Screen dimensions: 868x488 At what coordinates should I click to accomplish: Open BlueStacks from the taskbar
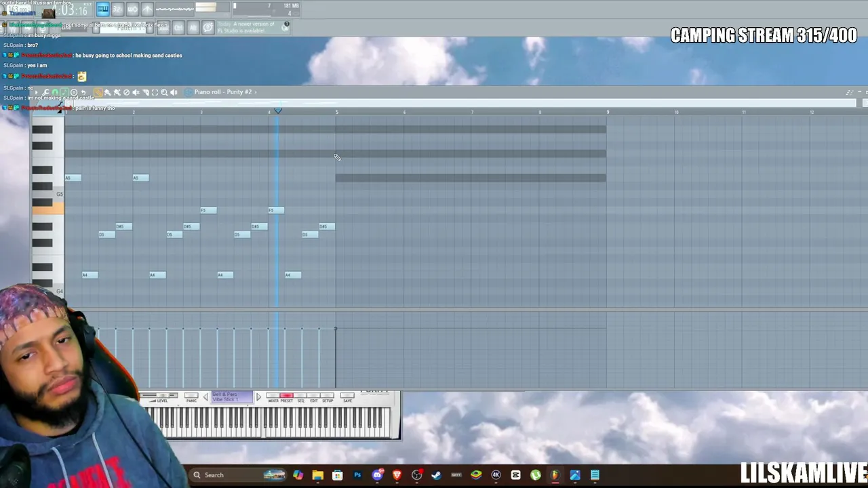point(476,475)
